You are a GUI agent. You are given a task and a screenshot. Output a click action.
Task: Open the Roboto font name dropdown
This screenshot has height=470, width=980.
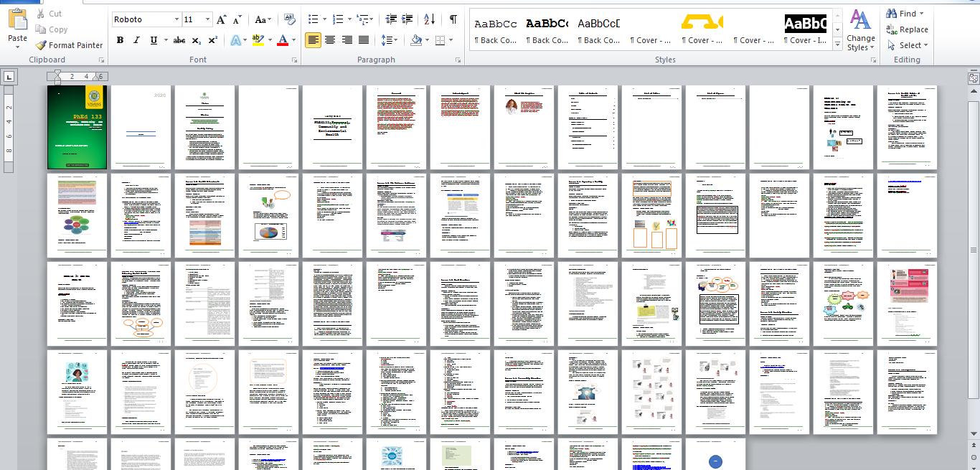pyautogui.click(x=176, y=20)
